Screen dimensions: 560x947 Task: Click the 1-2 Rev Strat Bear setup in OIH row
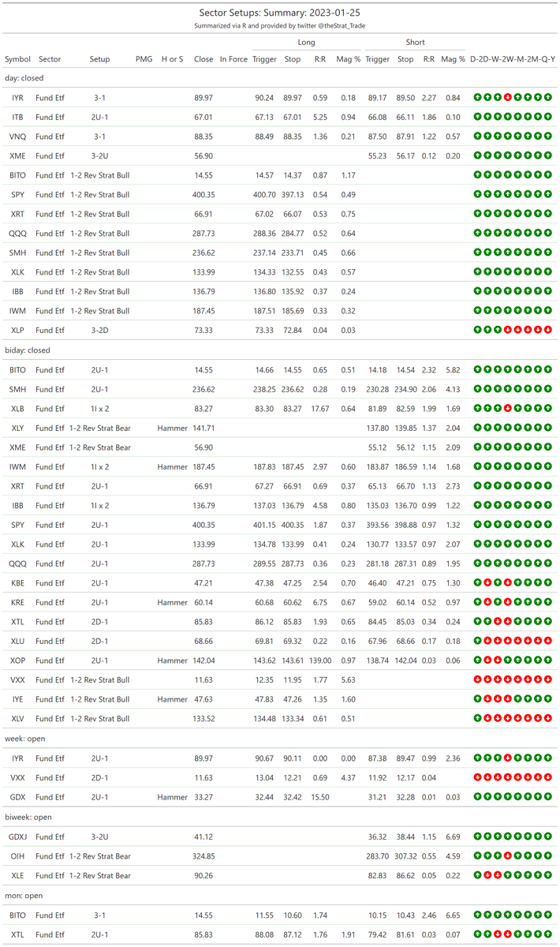coord(100,856)
